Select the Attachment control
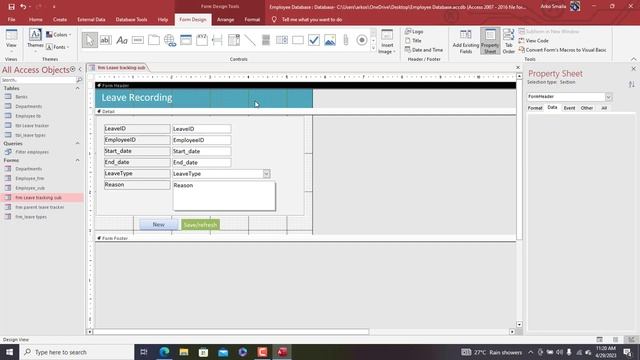 click(x=346, y=40)
